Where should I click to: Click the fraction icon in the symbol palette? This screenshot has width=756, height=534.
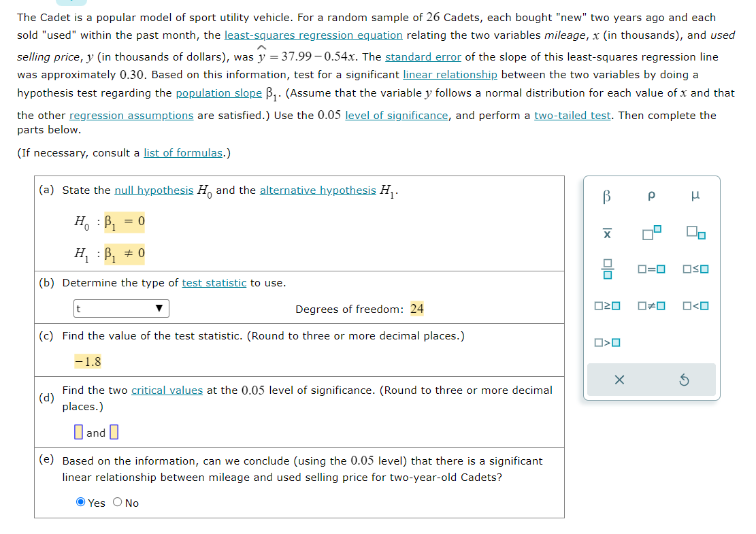coord(607,269)
